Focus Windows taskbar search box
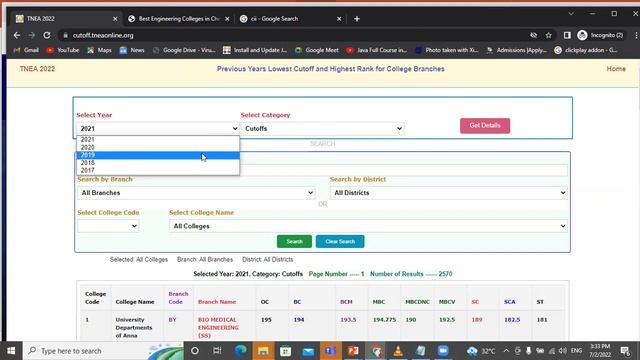 click(104, 351)
